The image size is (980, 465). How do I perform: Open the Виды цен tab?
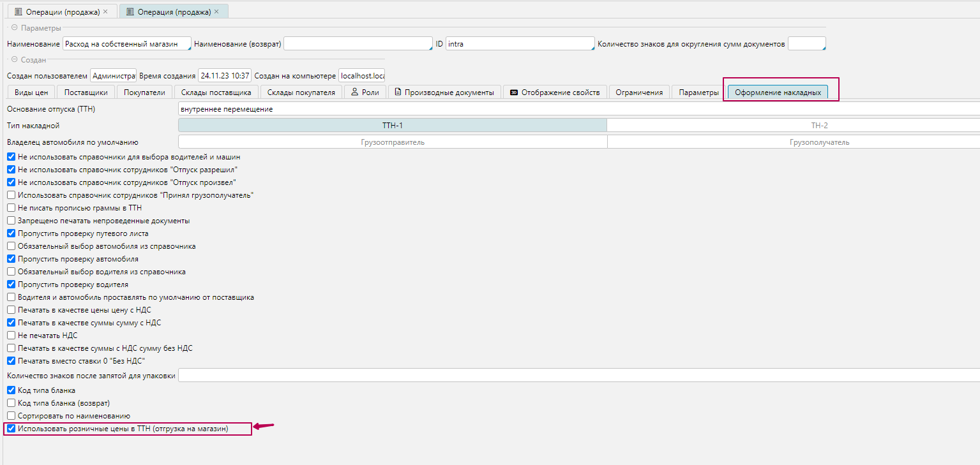(x=31, y=92)
